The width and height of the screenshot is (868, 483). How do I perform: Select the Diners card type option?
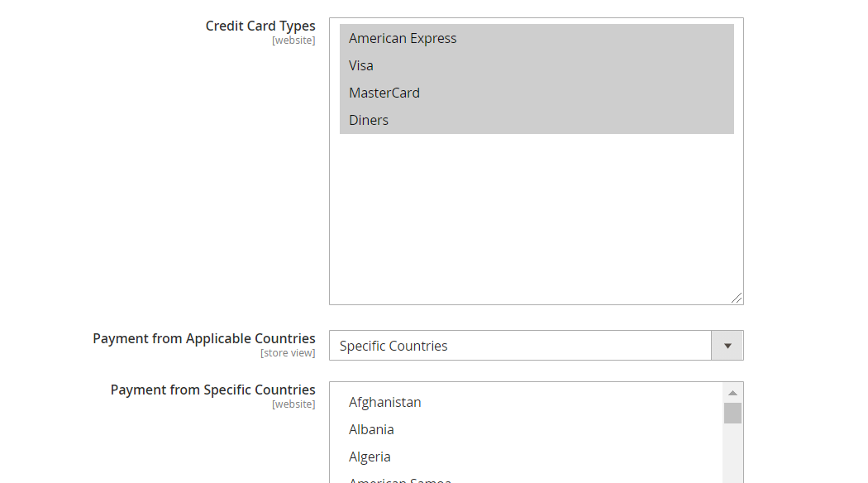pyautogui.click(x=369, y=120)
